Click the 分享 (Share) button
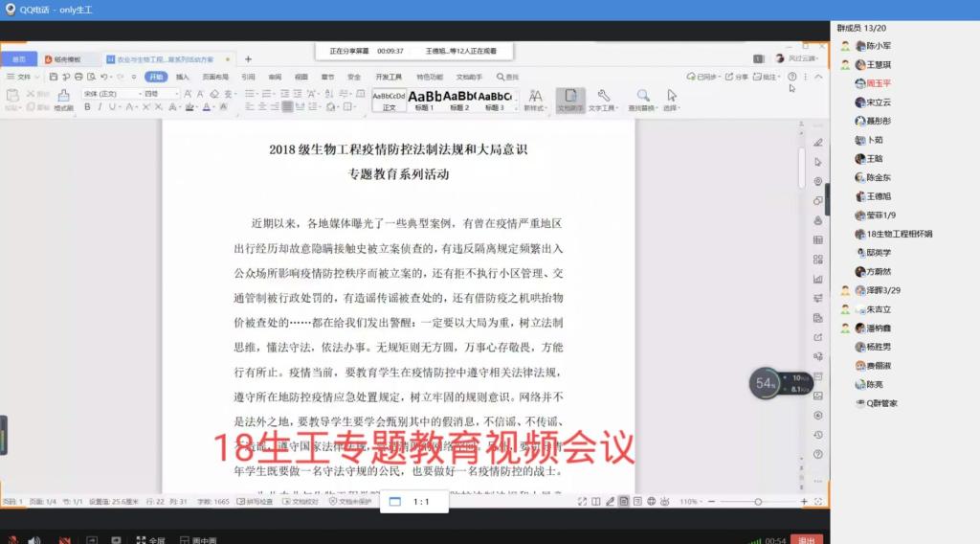980x544 pixels. (736, 77)
